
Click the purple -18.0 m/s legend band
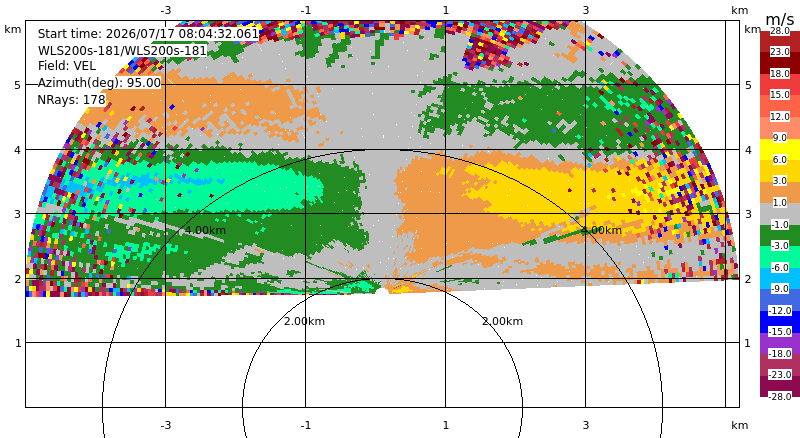click(x=780, y=343)
